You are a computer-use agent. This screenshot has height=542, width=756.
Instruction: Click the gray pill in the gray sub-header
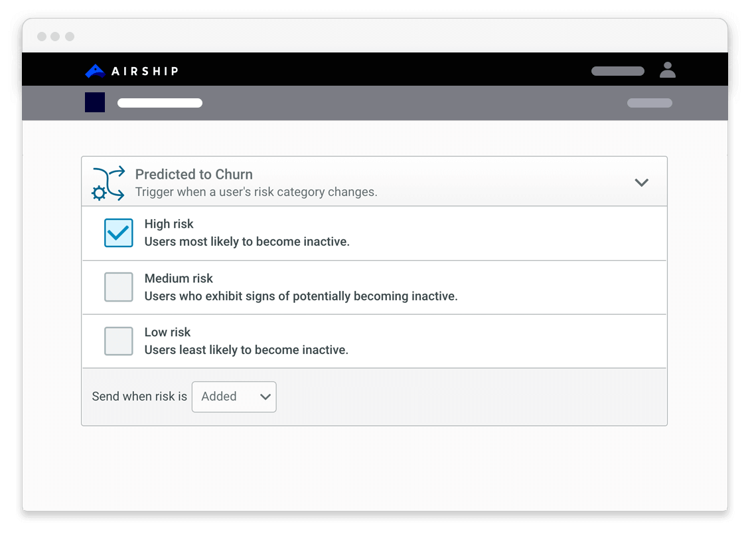click(649, 103)
